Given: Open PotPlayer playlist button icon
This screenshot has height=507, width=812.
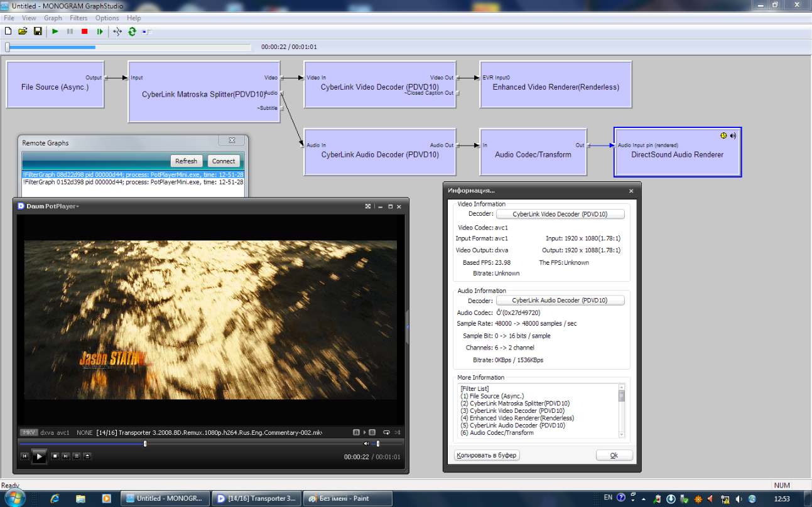Looking at the screenshot, I should (x=76, y=456).
